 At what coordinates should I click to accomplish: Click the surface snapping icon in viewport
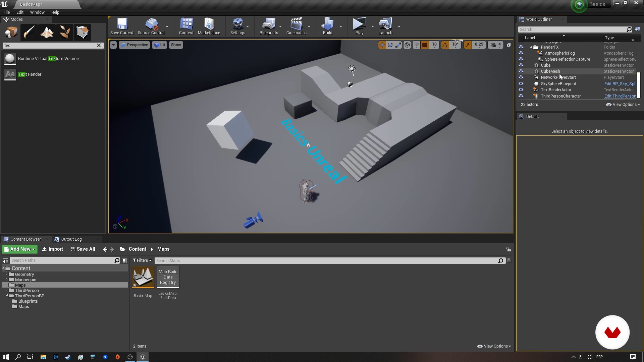click(x=416, y=45)
